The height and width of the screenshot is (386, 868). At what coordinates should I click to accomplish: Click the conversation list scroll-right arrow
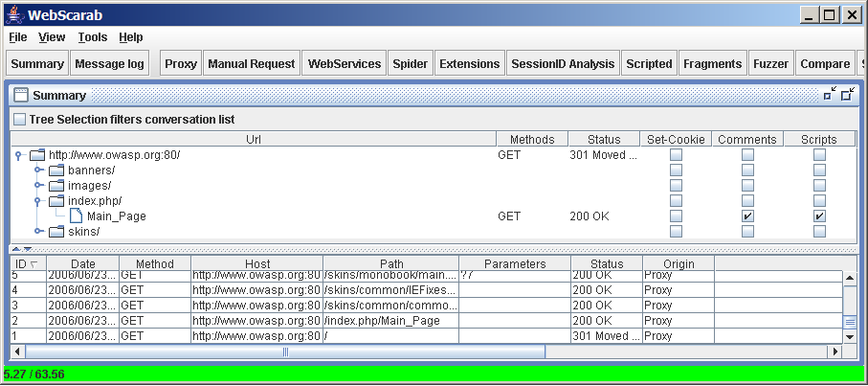(x=835, y=352)
